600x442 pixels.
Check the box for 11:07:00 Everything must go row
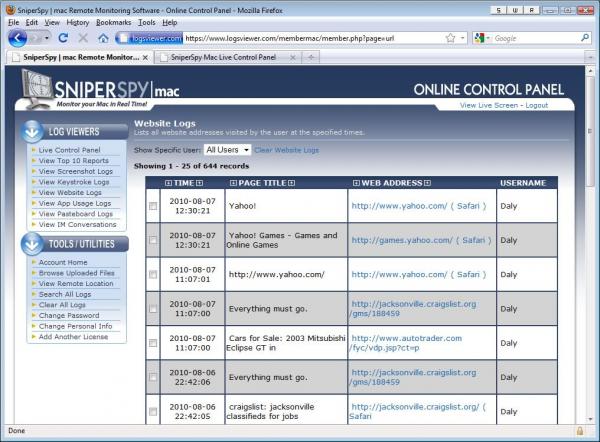pos(153,308)
